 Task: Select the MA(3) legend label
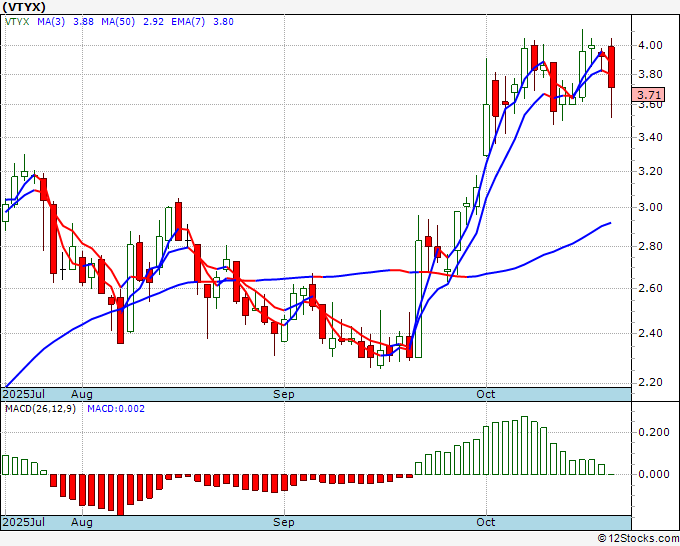pos(51,22)
